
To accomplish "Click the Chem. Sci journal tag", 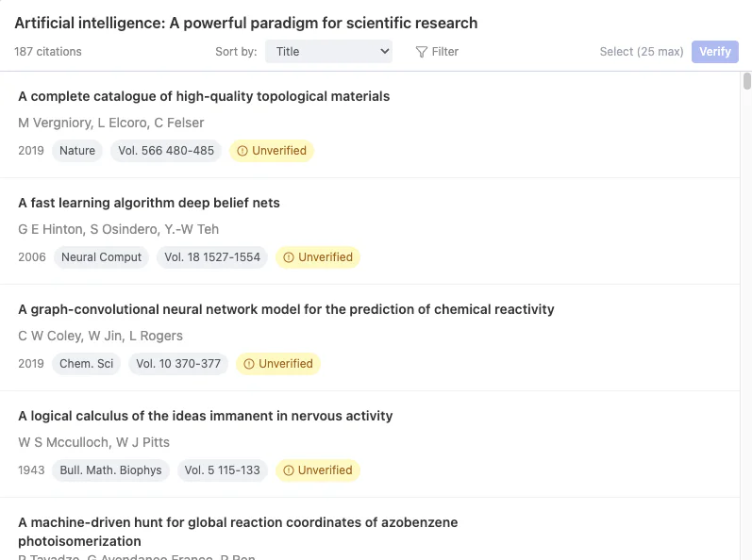I will [86, 364].
